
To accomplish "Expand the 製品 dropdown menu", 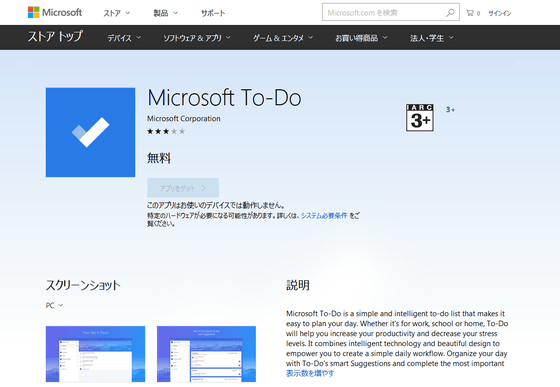I will (165, 13).
